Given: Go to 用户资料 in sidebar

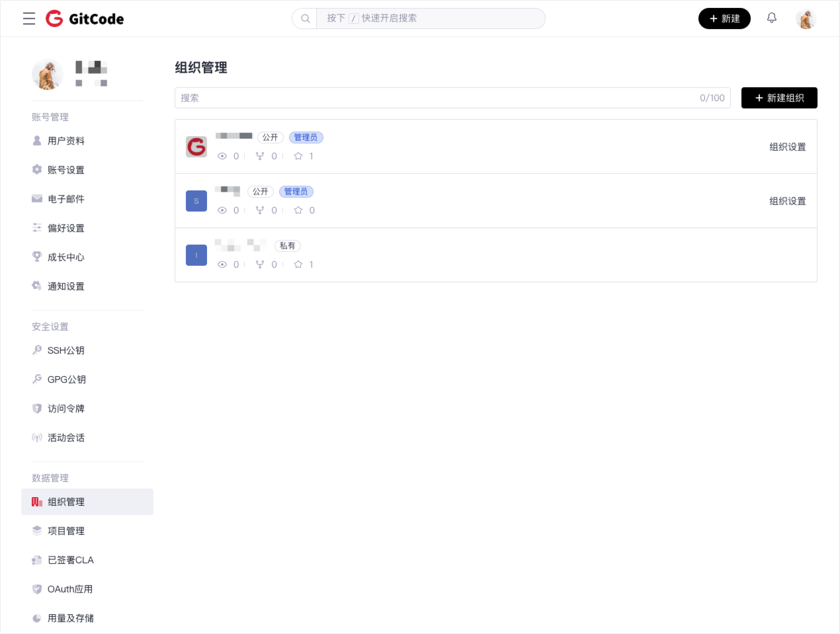Looking at the screenshot, I should [x=66, y=141].
